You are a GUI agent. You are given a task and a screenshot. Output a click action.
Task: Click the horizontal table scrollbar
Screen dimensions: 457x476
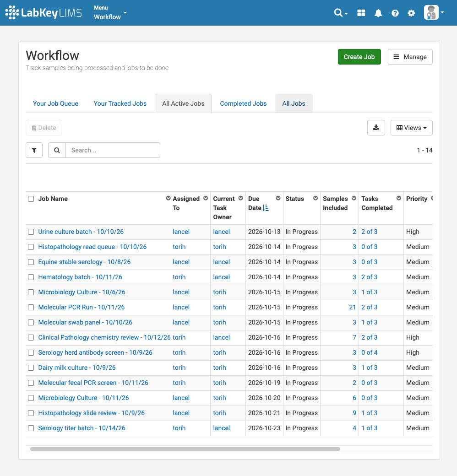pos(185,449)
